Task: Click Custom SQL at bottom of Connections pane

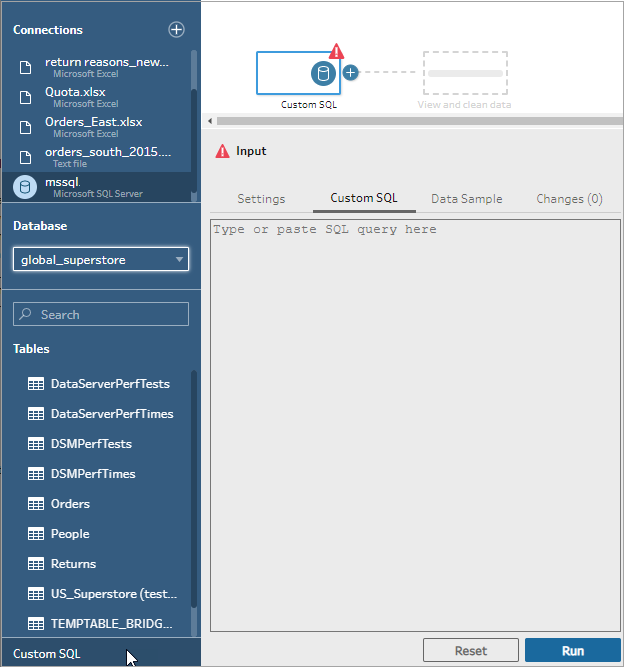Action: (x=101, y=653)
